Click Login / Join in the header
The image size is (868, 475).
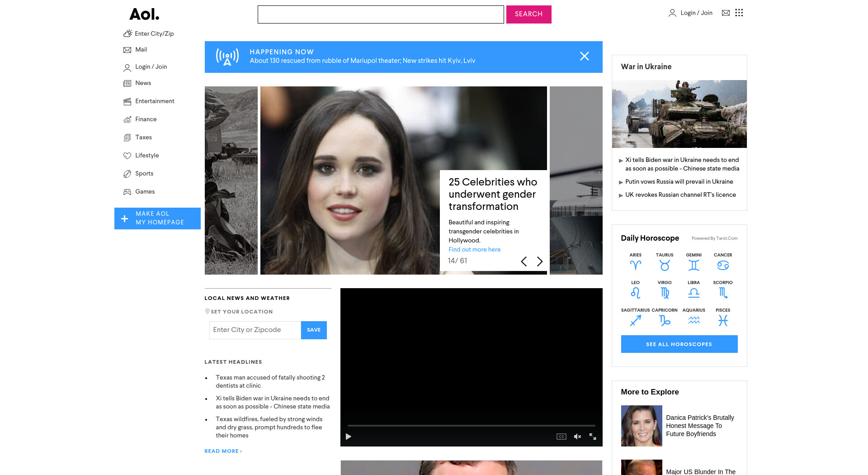(690, 13)
